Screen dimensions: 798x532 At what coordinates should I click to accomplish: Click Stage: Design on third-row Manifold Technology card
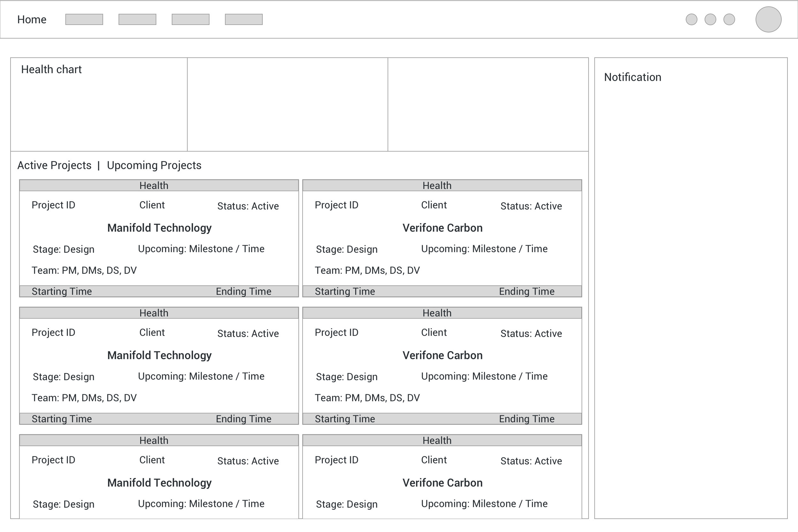pyautogui.click(x=64, y=505)
